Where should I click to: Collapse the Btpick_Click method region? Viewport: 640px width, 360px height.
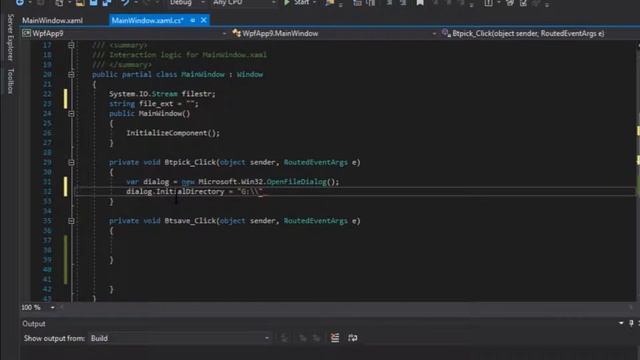coord(71,162)
